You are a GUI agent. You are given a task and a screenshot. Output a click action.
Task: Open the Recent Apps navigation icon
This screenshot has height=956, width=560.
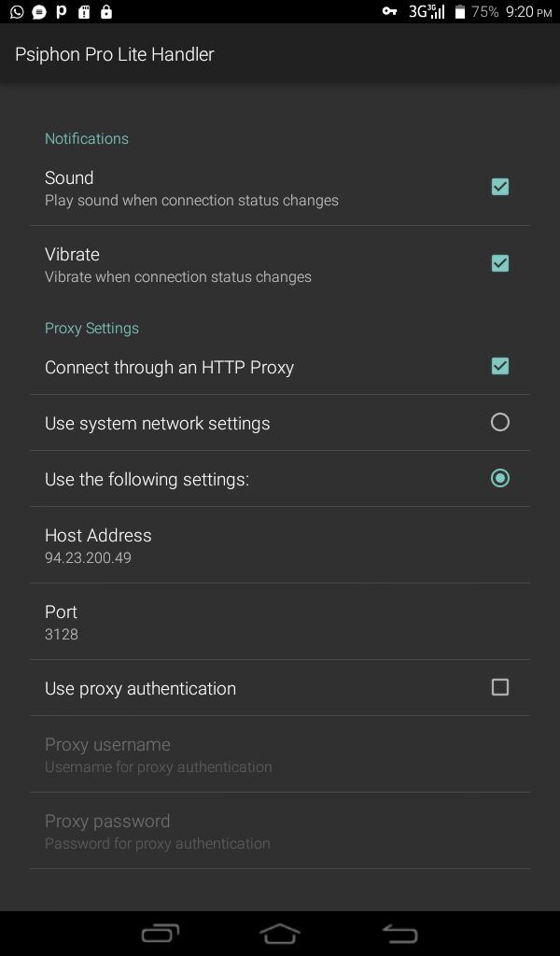[160, 933]
